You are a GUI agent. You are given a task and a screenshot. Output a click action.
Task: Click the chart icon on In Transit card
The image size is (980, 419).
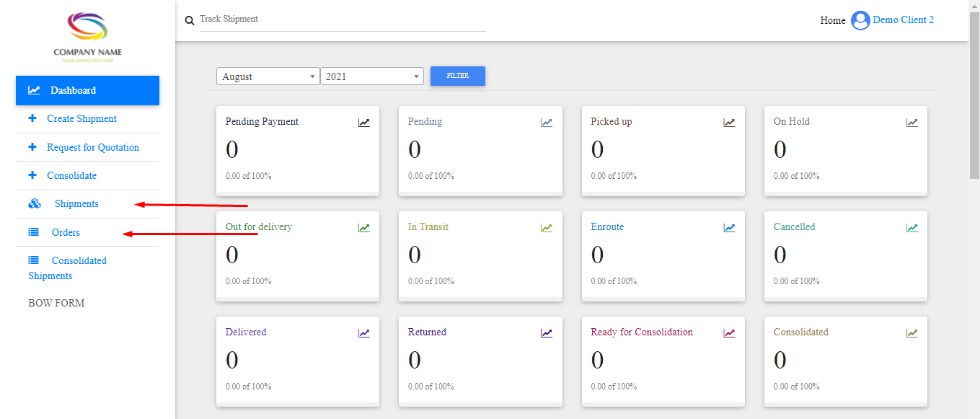547,228
